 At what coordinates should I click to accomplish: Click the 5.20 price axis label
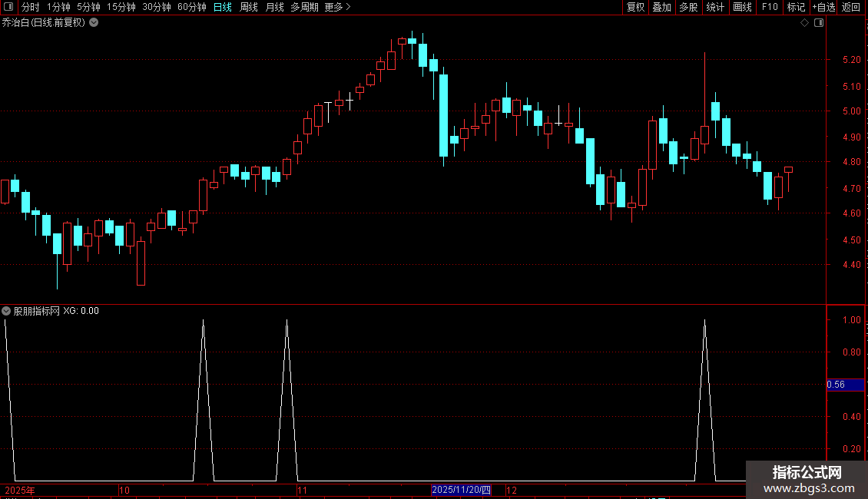[851, 60]
